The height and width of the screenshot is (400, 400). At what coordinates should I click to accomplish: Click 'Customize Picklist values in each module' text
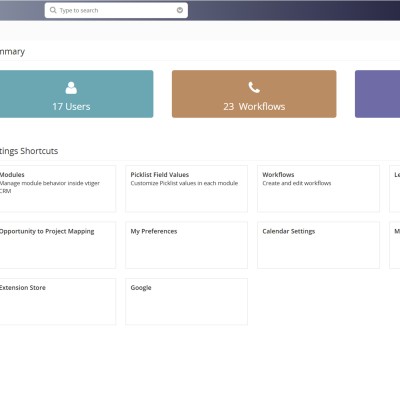click(184, 183)
